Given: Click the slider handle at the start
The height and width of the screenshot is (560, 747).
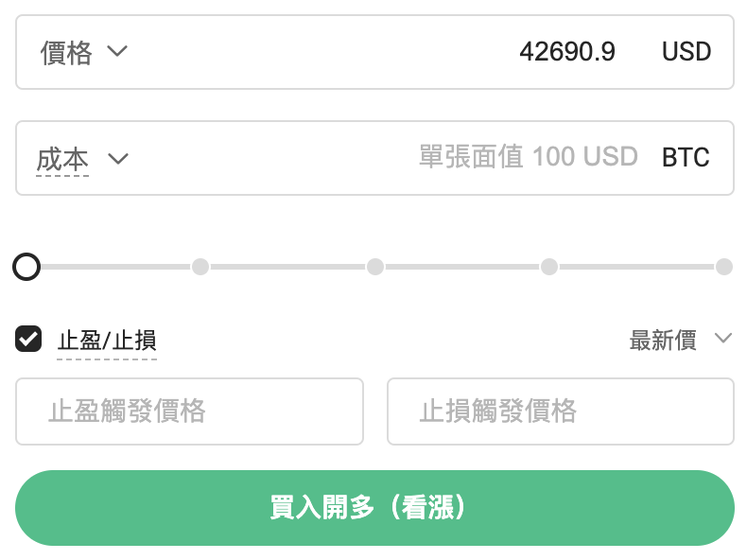Looking at the screenshot, I should click(x=26, y=267).
